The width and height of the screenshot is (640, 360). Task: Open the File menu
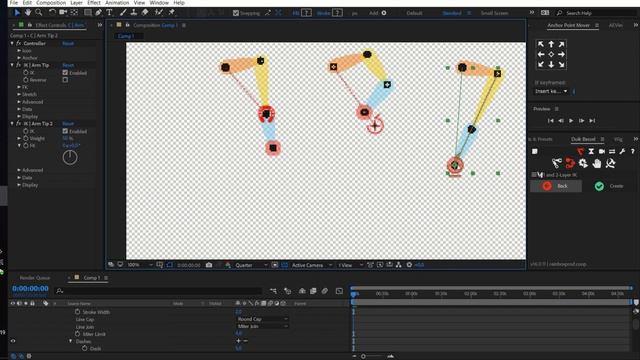[x=13, y=2]
